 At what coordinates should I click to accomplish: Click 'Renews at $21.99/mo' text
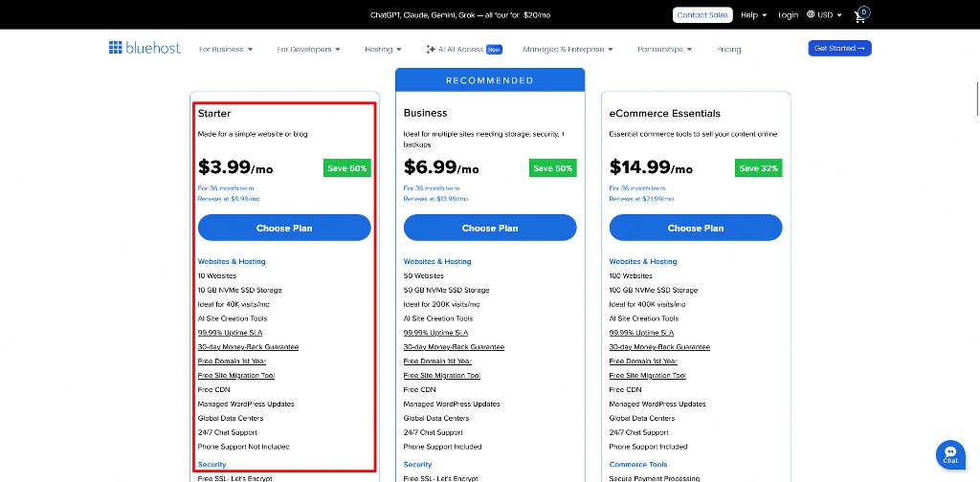point(642,199)
